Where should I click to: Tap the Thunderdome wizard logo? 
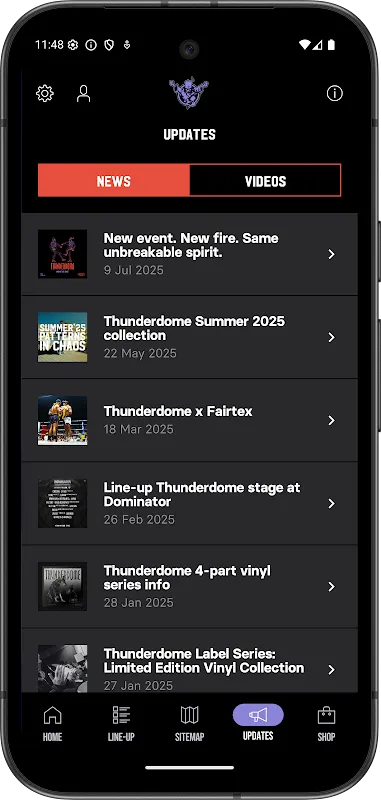click(x=189, y=92)
